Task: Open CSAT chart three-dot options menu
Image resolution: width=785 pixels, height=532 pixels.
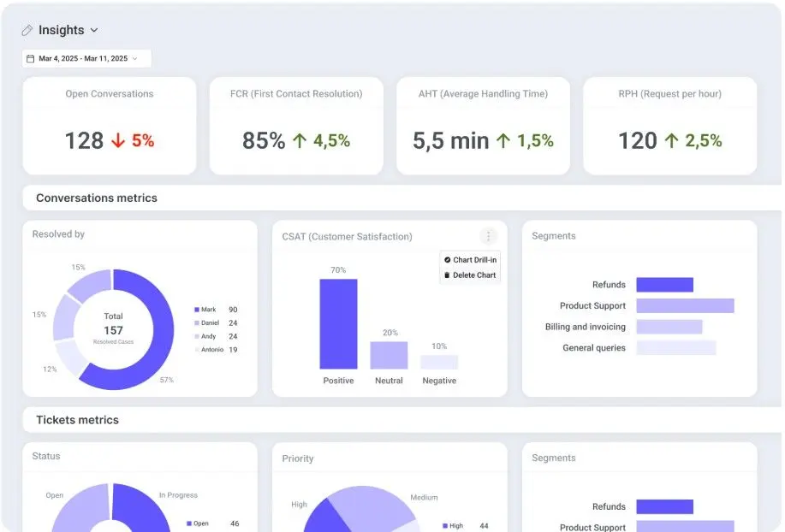Action: coord(488,235)
